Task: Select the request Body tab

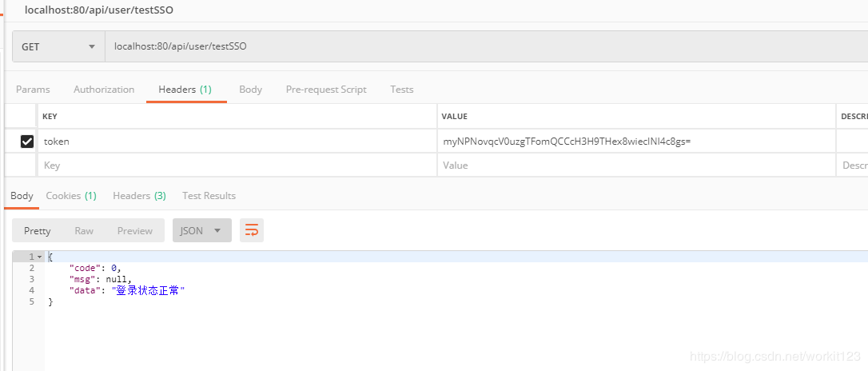Action: tap(250, 90)
